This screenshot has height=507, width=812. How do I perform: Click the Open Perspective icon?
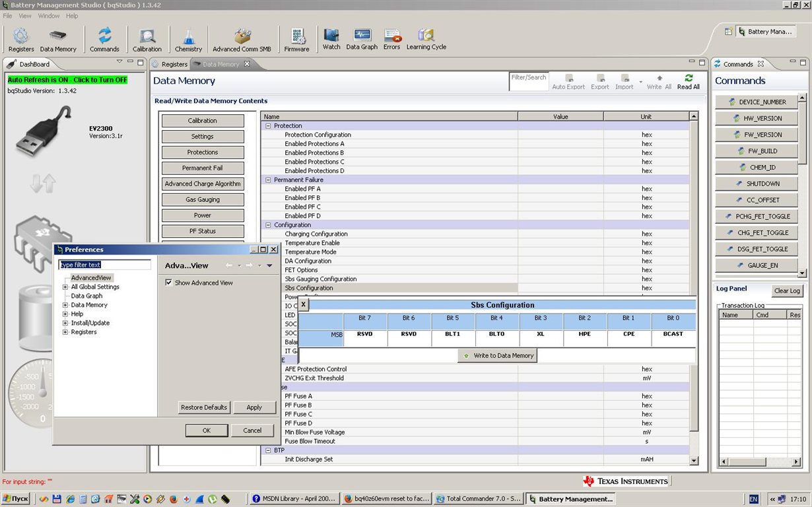coord(728,31)
